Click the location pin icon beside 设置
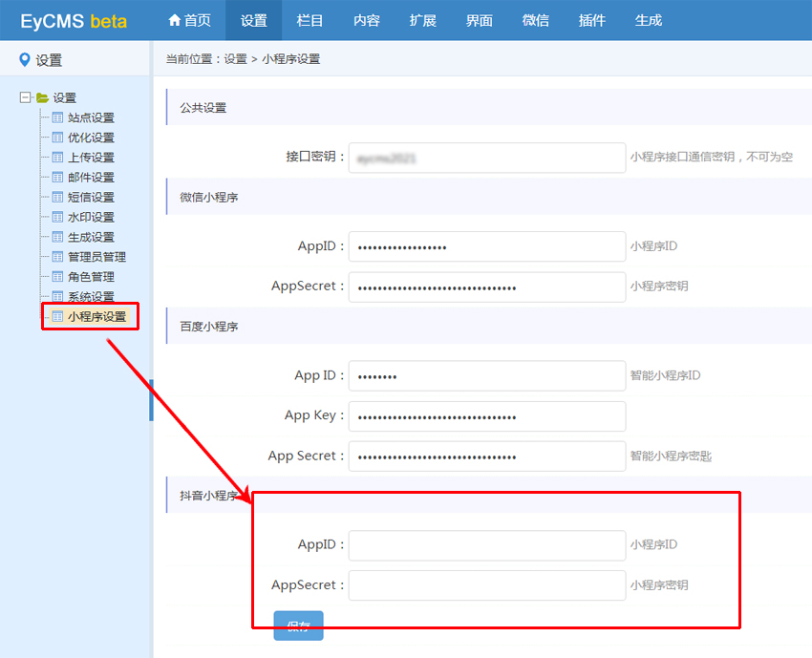Screen dimensions: 812x658 (x=24, y=60)
